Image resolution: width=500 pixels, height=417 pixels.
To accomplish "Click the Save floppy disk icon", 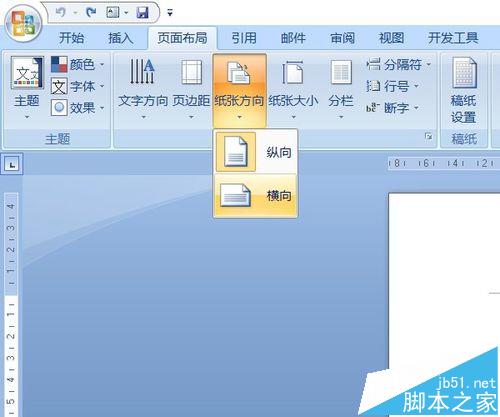I will [143, 13].
